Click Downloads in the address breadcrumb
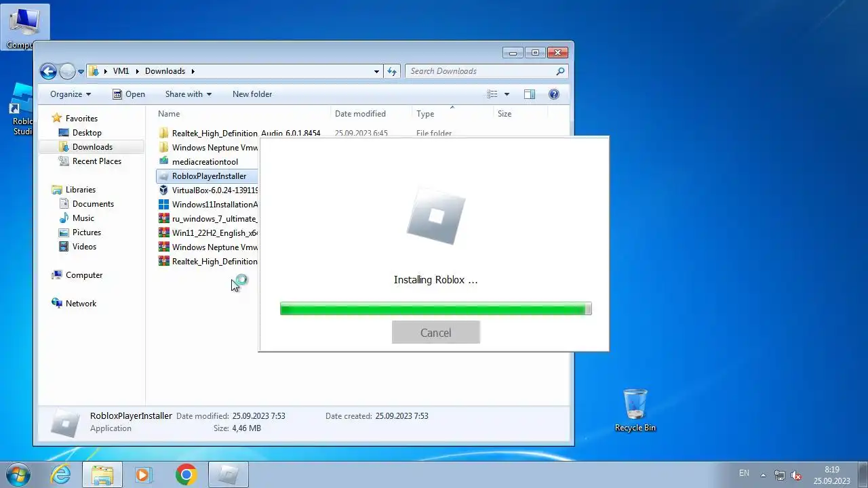The image size is (868, 488). pos(165,71)
